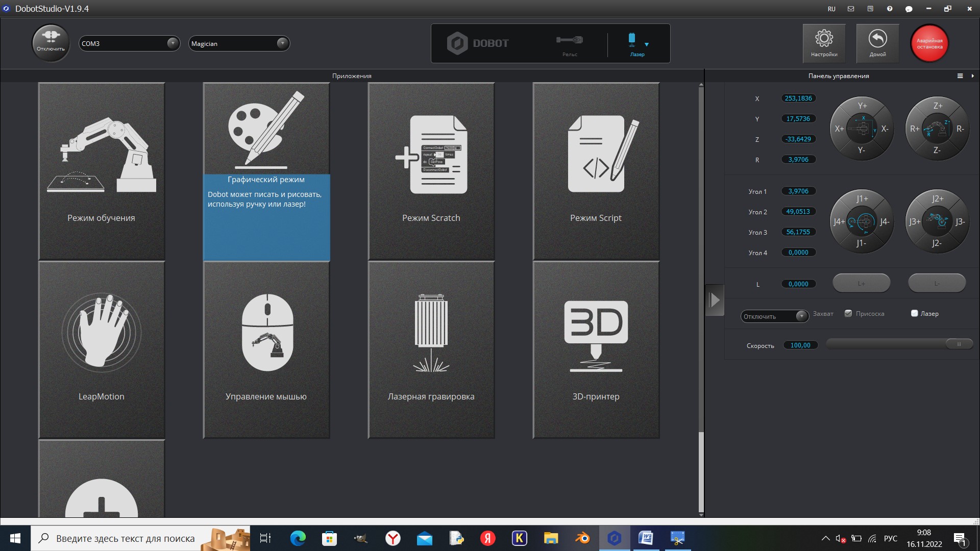
Task: Rotate R- on jog pad
Action: [960, 129]
